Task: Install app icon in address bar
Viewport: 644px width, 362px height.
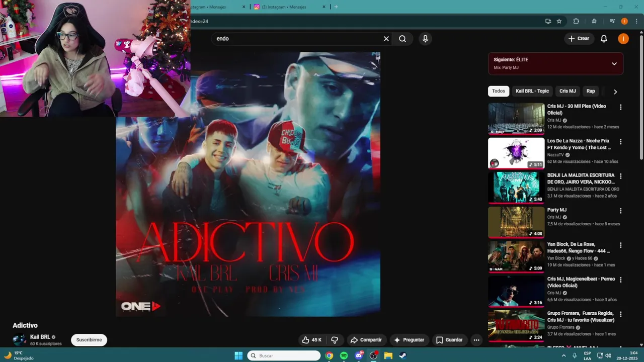Action: tap(548, 21)
